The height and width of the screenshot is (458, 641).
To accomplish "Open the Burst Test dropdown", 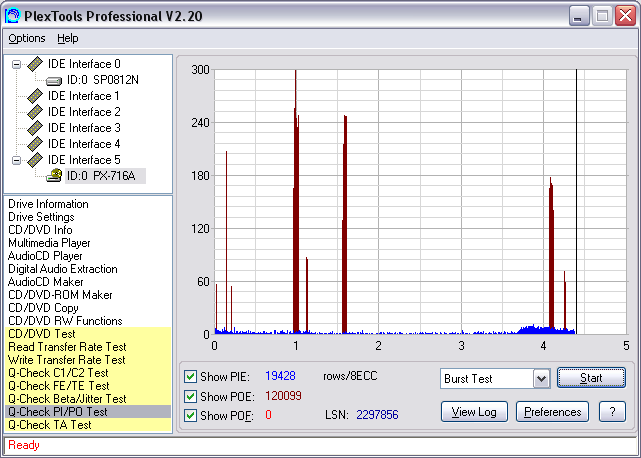I will (x=541, y=379).
